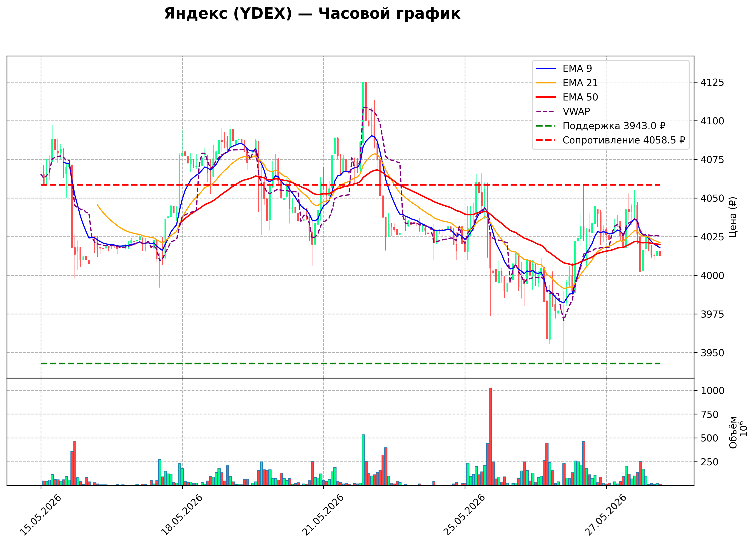Click date label 27.05.2026
Image resolution: width=756 pixels, height=544 pixels.
[x=606, y=515]
